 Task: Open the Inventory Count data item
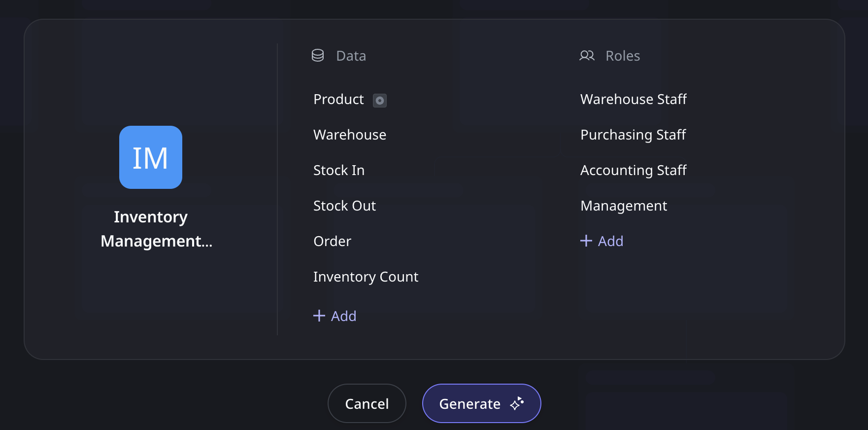366,277
